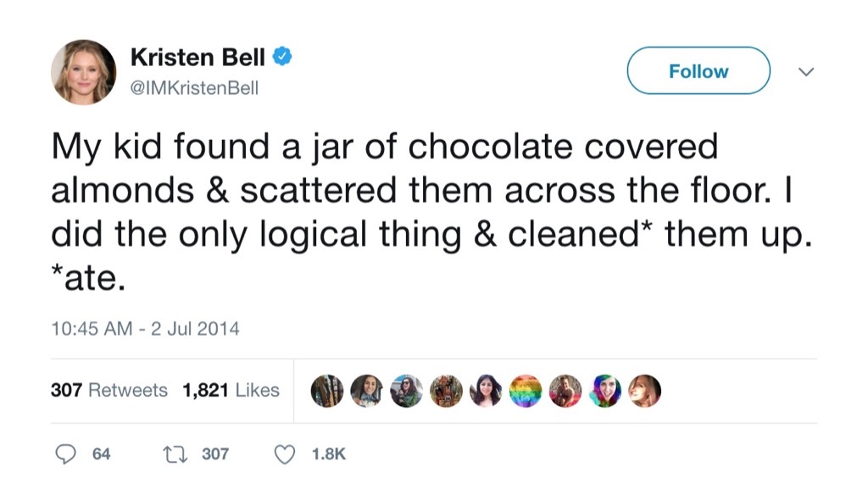Open Kristen Bell's profile name link

[198, 58]
